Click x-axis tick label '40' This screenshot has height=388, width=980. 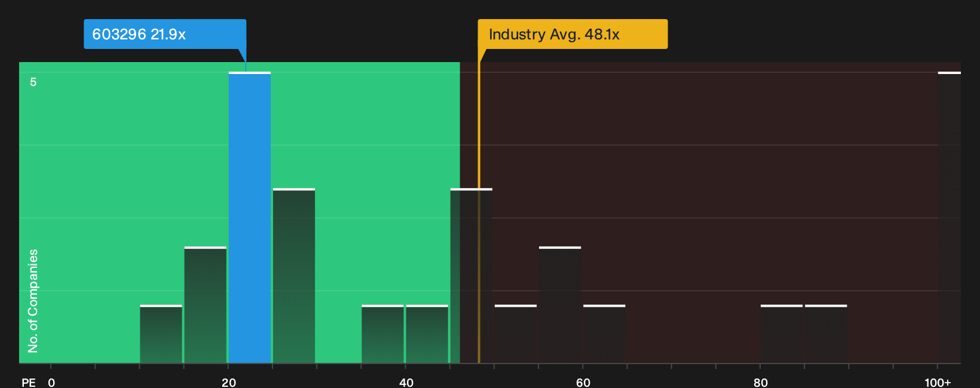pyautogui.click(x=406, y=382)
